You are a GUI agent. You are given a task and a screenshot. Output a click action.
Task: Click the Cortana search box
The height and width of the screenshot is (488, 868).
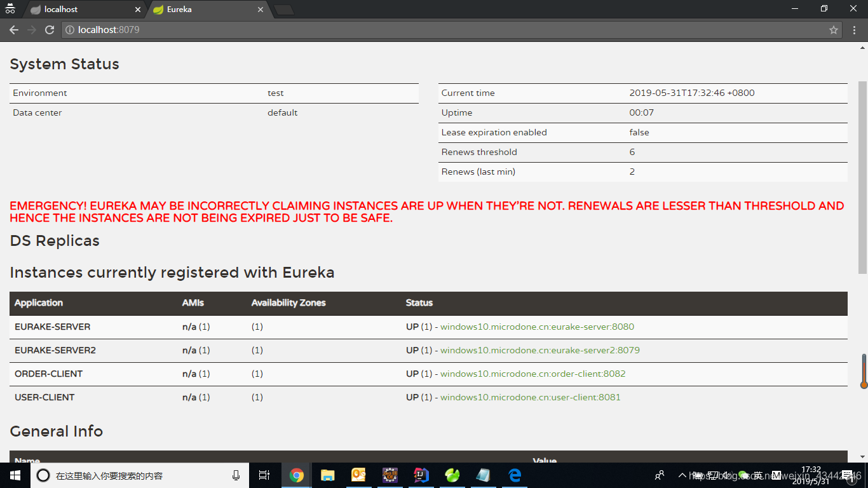[139, 475]
